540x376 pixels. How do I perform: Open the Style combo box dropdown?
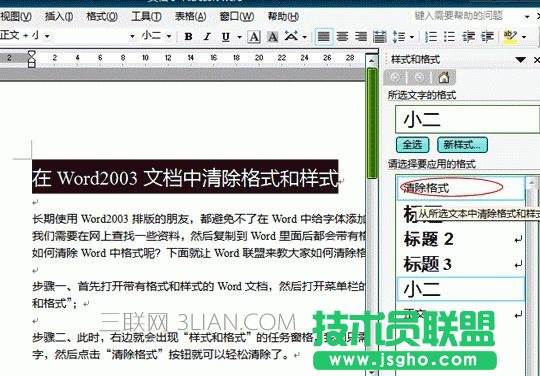click(x=47, y=36)
